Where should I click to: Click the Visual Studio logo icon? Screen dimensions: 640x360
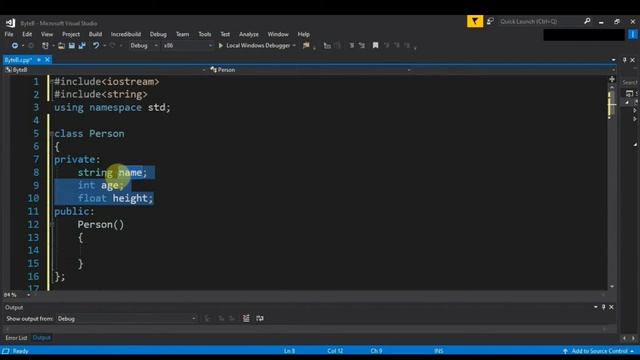[10, 23]
